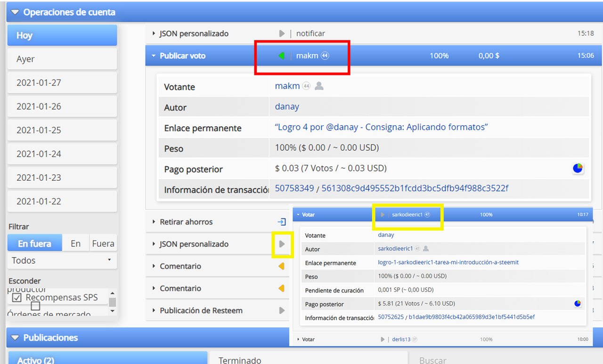The width and height of the screenshot is (603, 364).
Task: Click the makm link in Publicar voto header
Action: pos(307,56)
